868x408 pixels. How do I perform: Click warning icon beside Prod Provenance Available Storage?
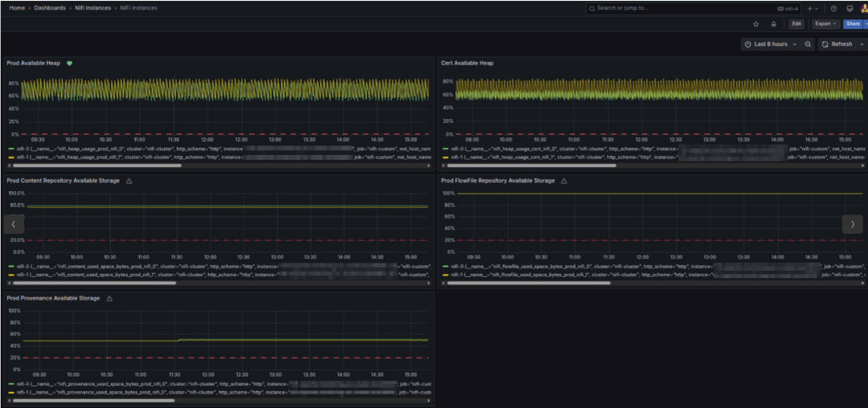[109, 298]
